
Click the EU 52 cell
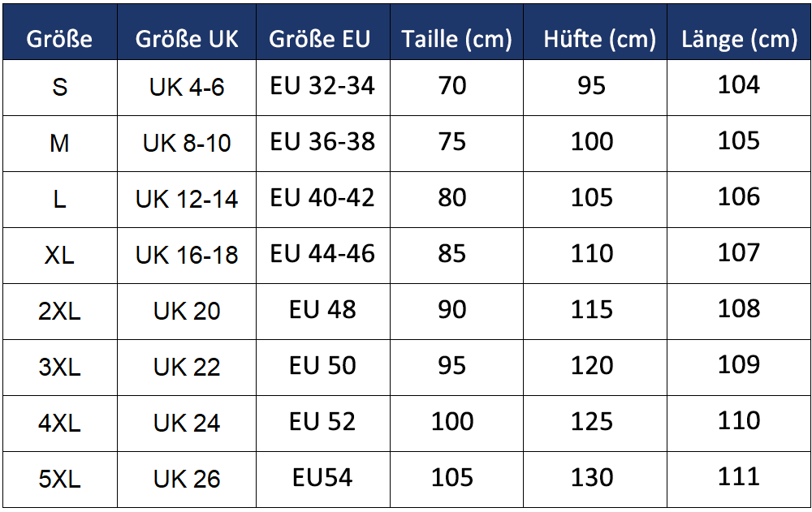[322, 421]
